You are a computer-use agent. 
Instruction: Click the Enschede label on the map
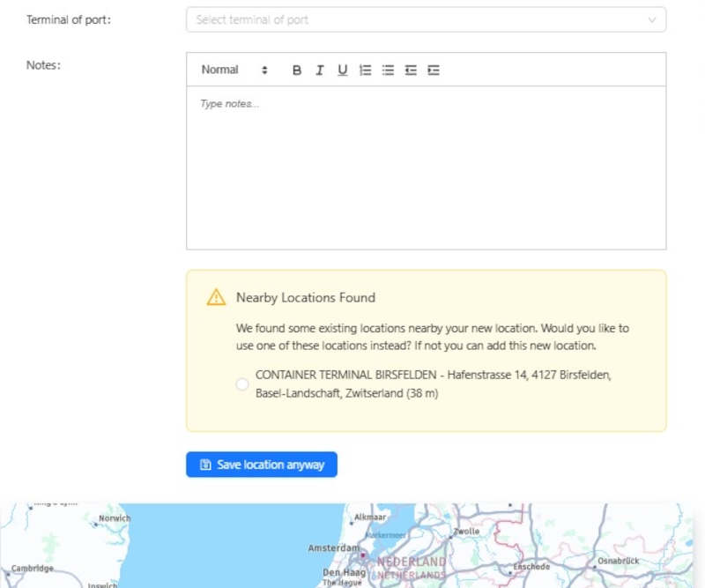[531, 567]
